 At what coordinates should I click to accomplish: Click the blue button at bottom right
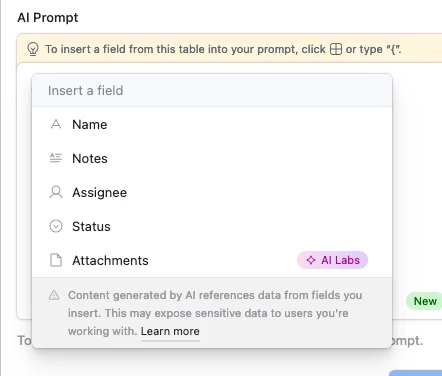click(x=415, y=373)
